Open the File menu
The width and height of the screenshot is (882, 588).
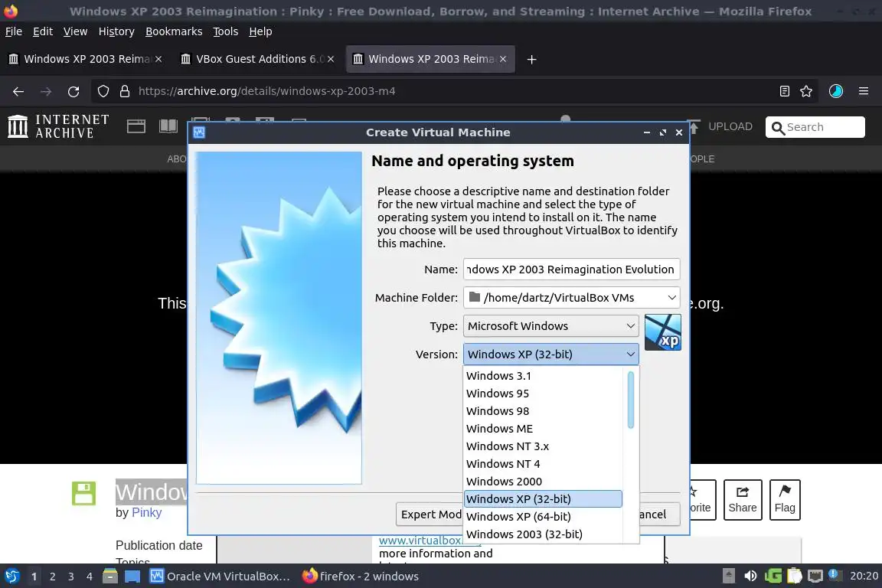click(14, 31)
